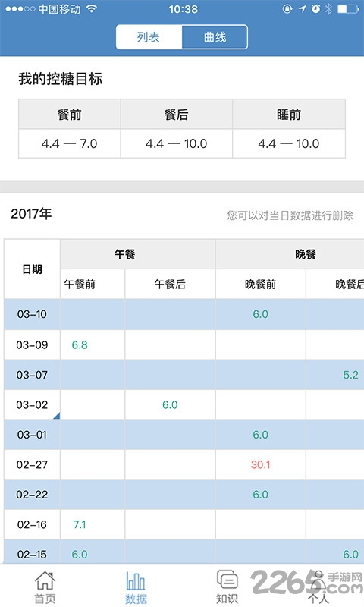Select the red 30.1 reading on 02-27
364x607 pixels.
pyautogui.click(x=260, y=464)
